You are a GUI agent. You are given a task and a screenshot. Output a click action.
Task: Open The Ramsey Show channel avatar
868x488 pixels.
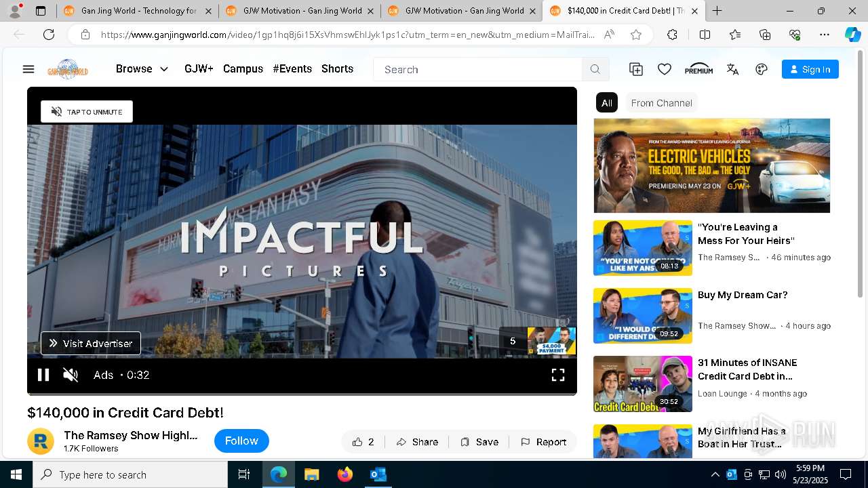pos(41,441)
